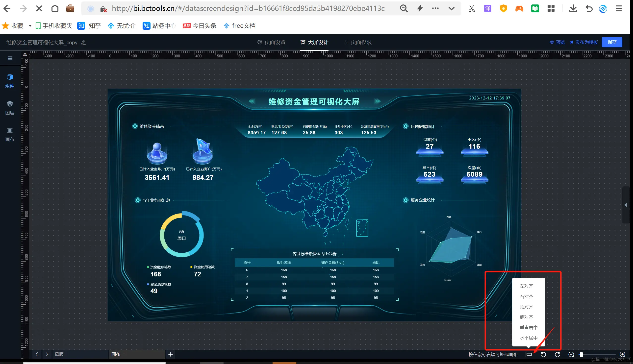Click the alignment icon in bottom bar
633x364 pixels.
[529, 354]
